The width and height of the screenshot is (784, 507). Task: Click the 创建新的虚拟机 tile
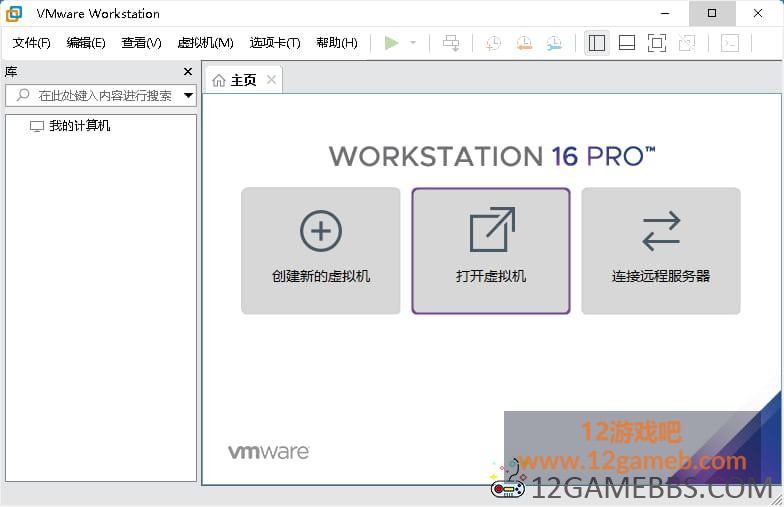pyautogui.click(x=320, y=251)
